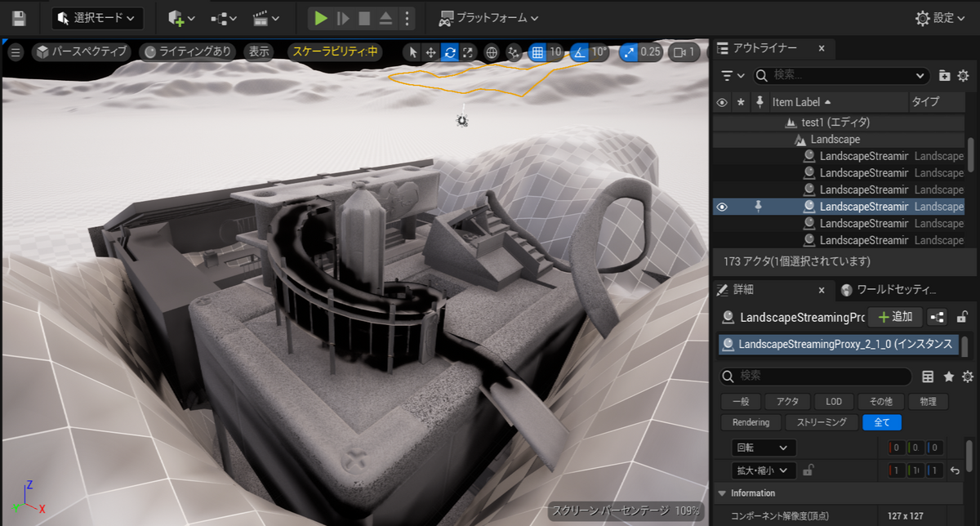Click the Stop square playback button
This screenshot has height=526, width=980.
[x=364, y=18]
